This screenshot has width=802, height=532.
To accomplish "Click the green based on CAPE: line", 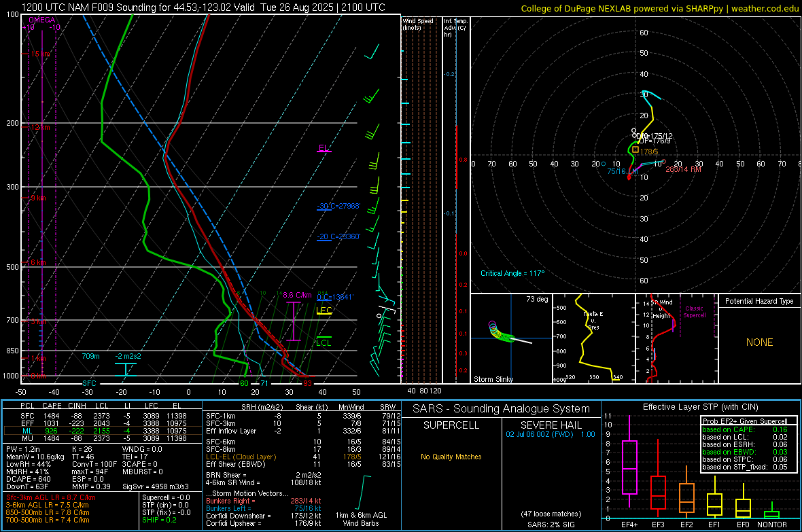I will point(745,429).
